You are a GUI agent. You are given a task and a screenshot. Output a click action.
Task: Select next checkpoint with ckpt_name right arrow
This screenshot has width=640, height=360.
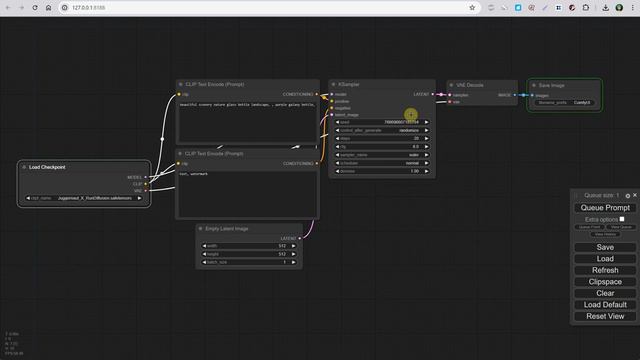(139, 198)
